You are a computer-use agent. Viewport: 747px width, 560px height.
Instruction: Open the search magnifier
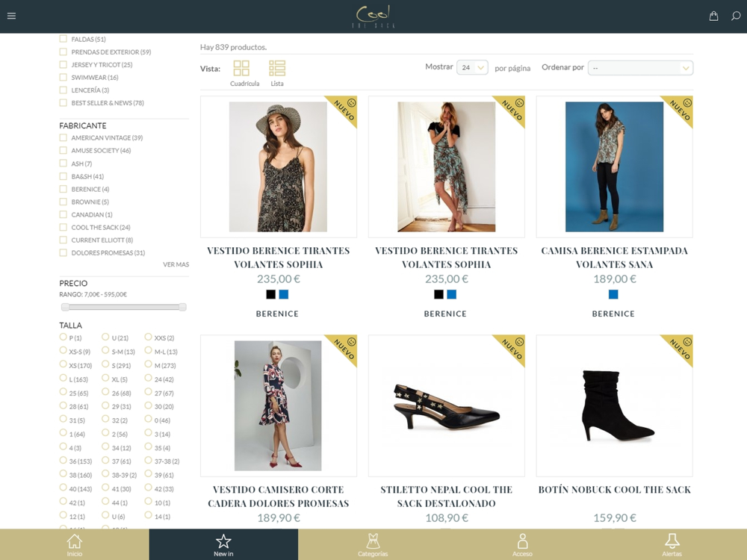tap(736, 16)
